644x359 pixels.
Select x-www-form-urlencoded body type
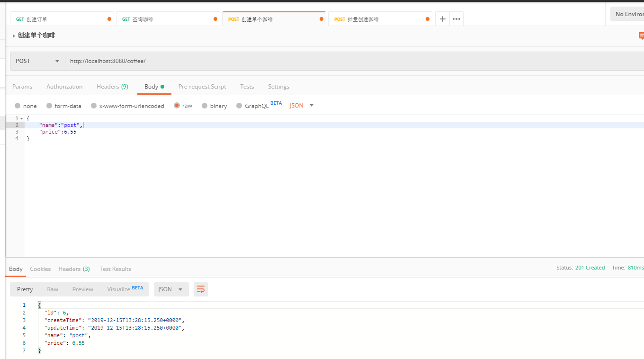click(x=94, y=106)
